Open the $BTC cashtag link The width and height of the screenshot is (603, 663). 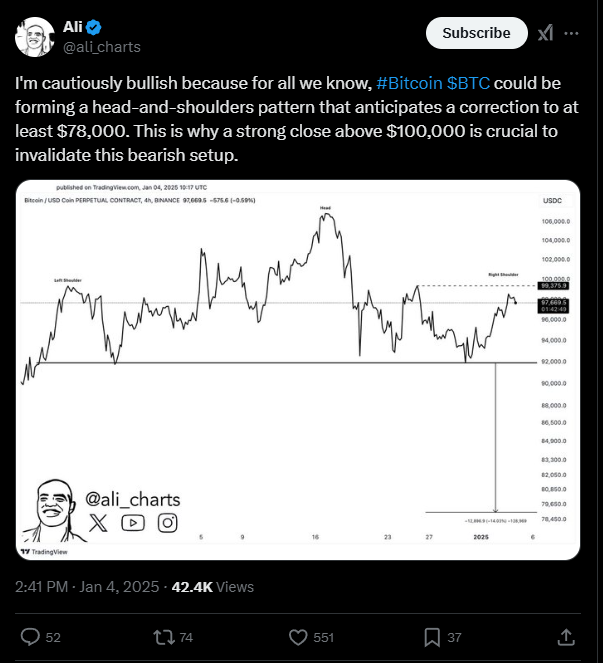468,83
